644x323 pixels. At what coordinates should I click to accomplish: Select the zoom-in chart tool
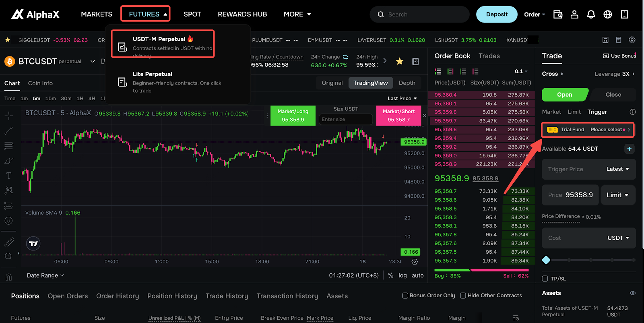(8, 256)
